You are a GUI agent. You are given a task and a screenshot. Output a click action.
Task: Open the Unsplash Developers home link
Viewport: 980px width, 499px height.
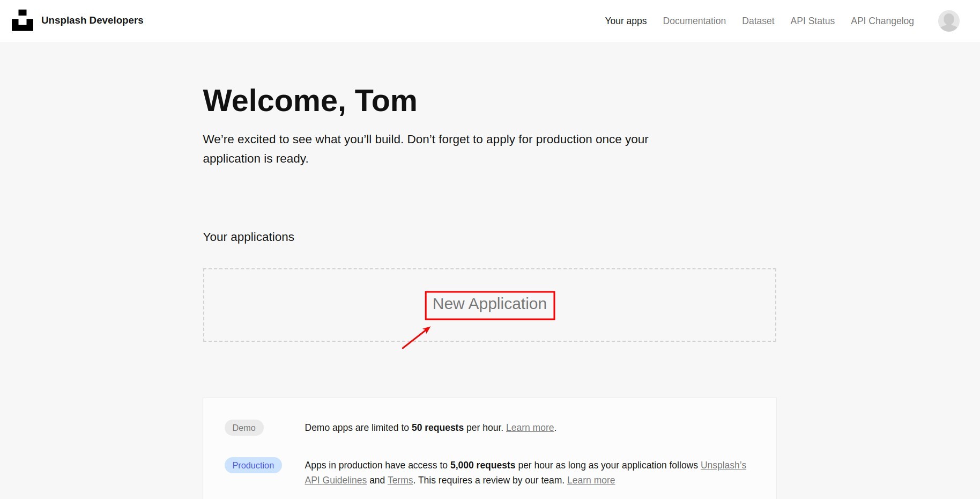92,20
